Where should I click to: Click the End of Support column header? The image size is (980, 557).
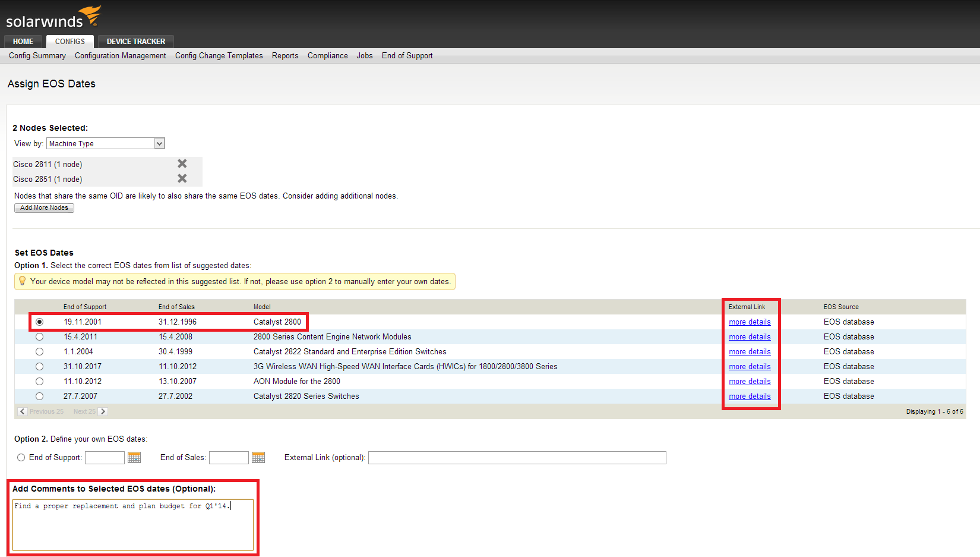pos(85,307)
